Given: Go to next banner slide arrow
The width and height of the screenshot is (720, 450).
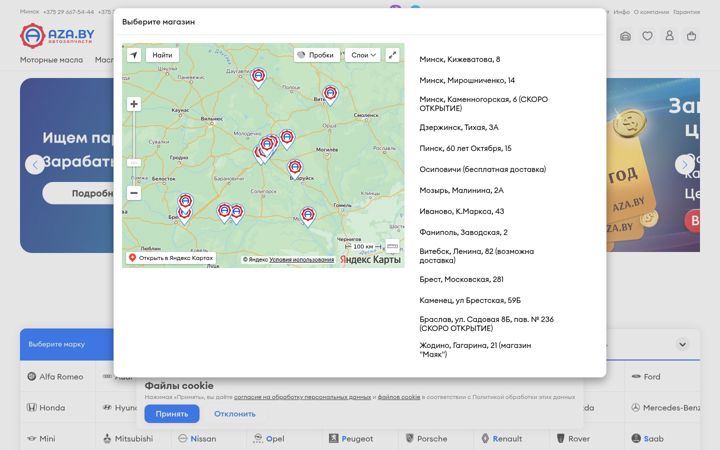Looking at the screenshot, I should 685,164.
